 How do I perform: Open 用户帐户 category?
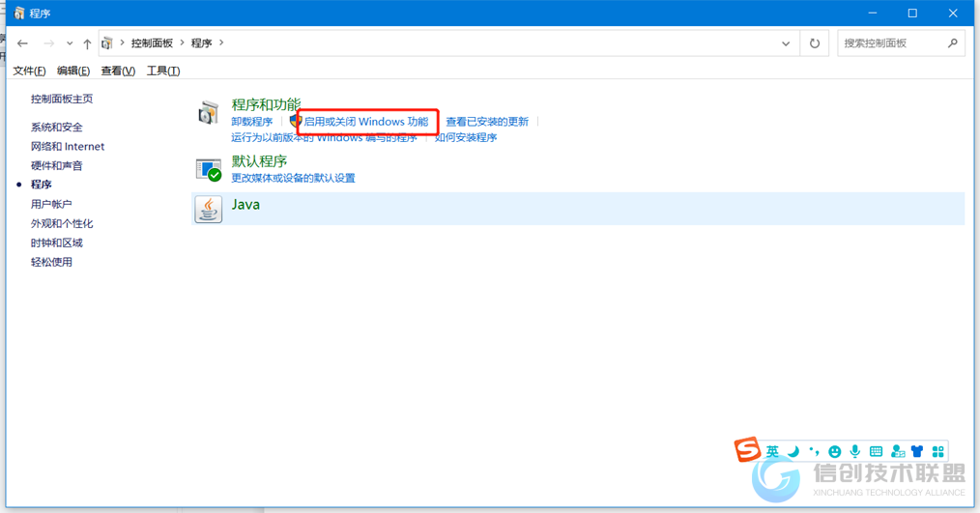coord(51,204)
